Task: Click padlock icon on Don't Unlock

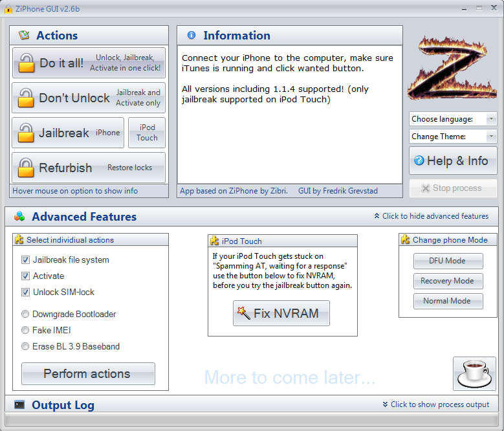Action: (26, 98)
